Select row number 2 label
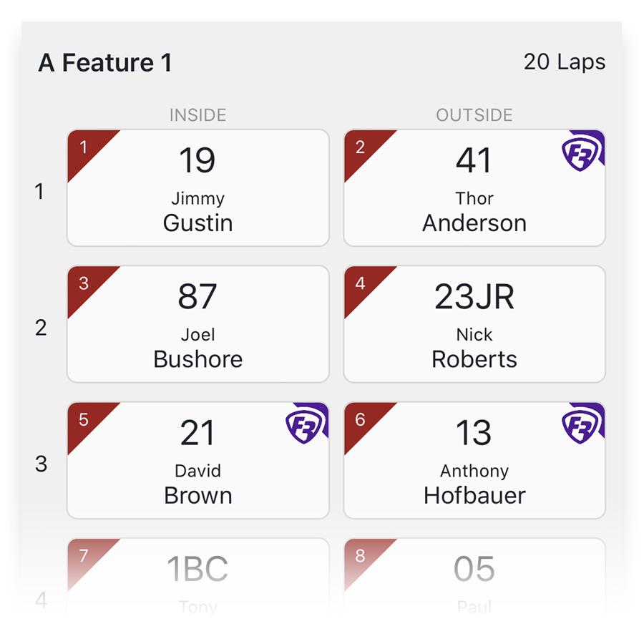644x644 pixels. pyautogui.click(x=41, y=328)
